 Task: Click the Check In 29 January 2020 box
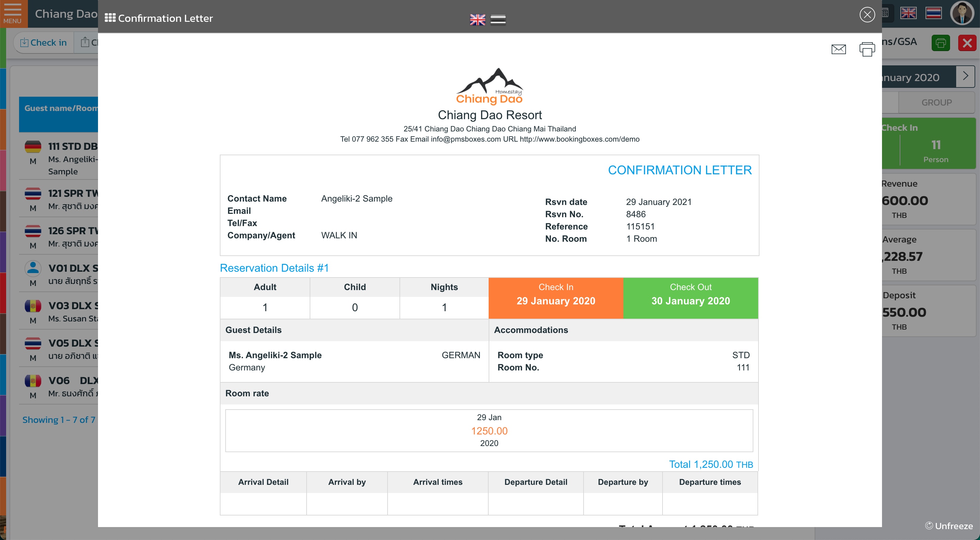[556, 298]
